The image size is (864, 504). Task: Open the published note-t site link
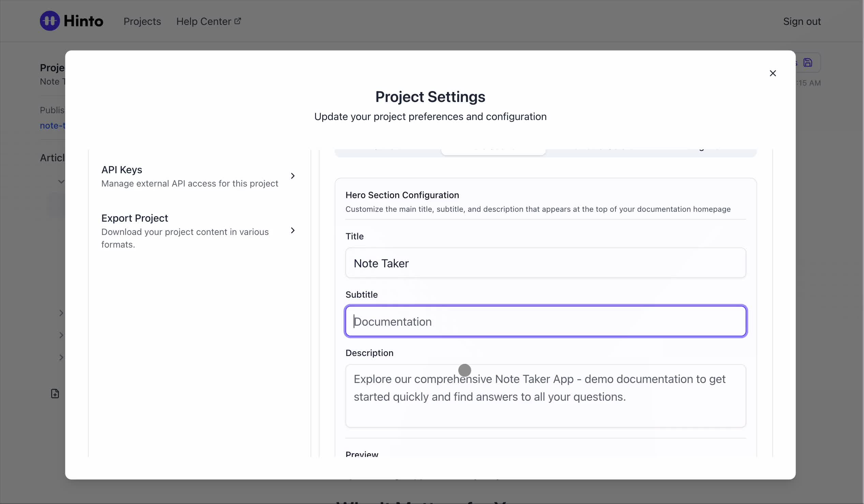[53, 125]
